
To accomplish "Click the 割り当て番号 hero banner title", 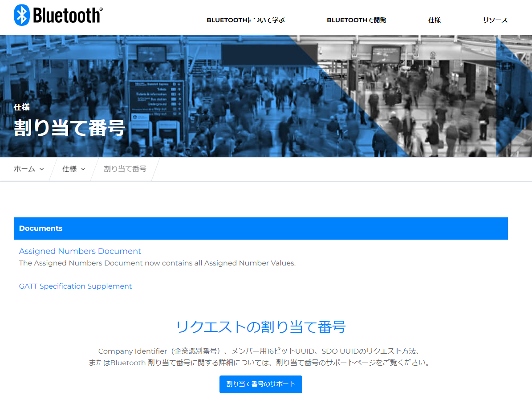I will pos(69,128).
